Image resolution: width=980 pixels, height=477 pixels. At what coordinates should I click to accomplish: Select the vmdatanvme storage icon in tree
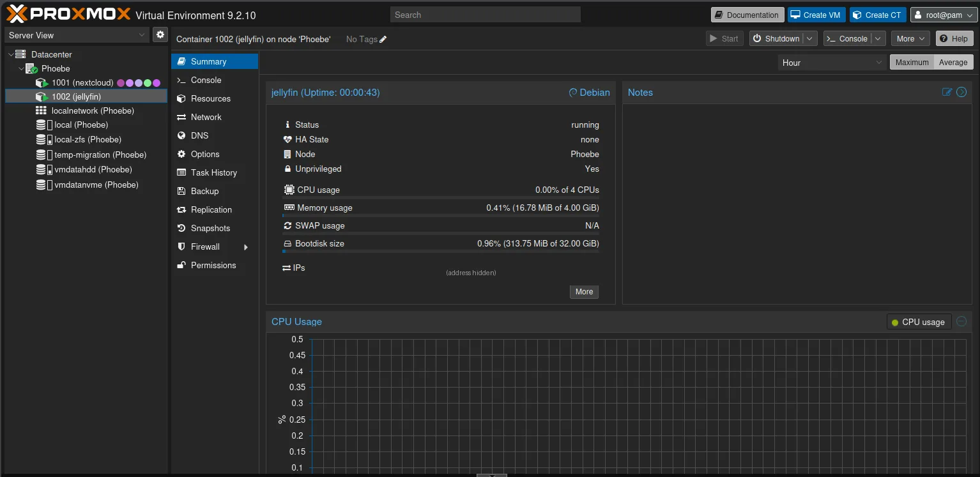point(43,185)
